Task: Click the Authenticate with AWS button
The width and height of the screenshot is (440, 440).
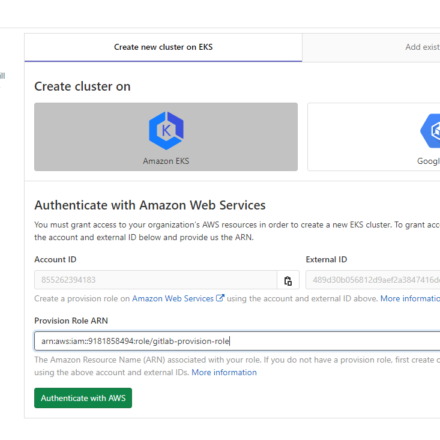Action: coord(83,398)
